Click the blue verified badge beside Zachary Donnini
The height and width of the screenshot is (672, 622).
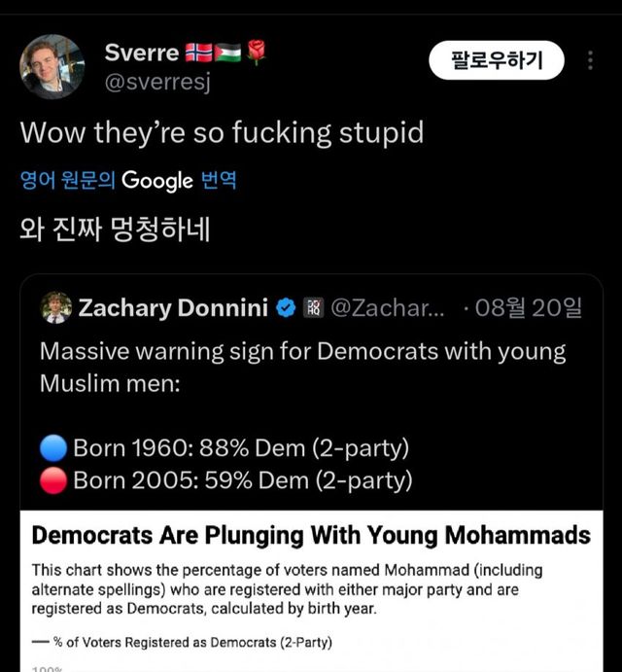click(286, 308)
